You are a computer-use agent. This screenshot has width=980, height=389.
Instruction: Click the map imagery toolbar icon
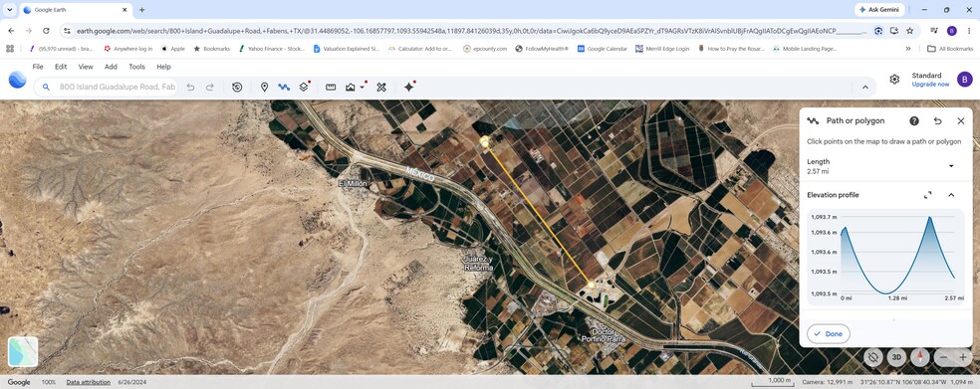tap(350, 88)
